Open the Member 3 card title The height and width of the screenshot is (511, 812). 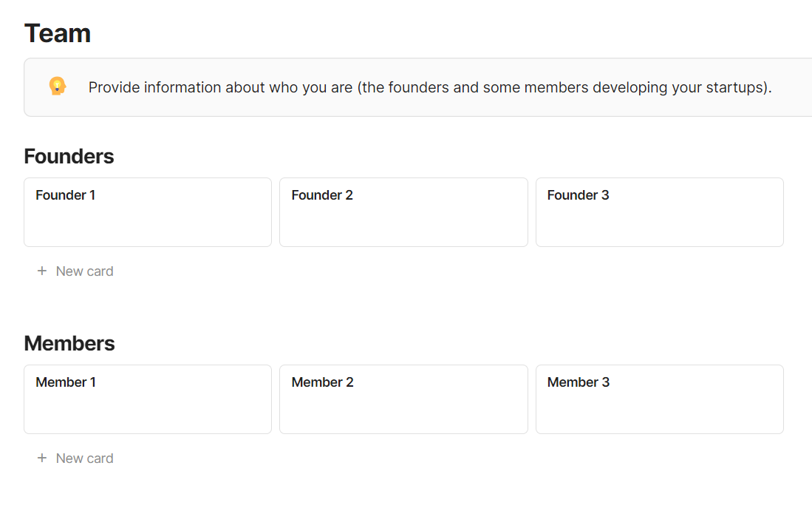[578, 382]
